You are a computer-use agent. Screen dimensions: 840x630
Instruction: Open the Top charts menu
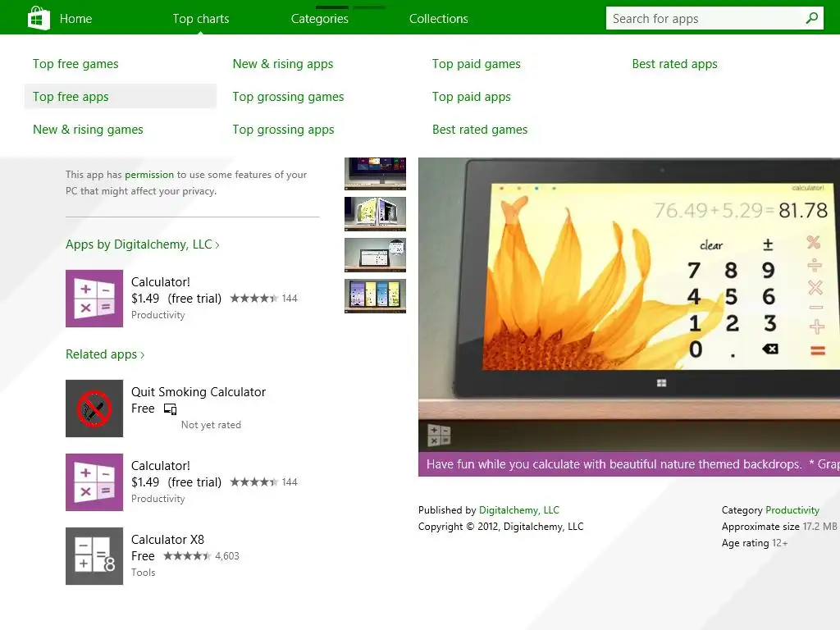(x=201, y=19)
